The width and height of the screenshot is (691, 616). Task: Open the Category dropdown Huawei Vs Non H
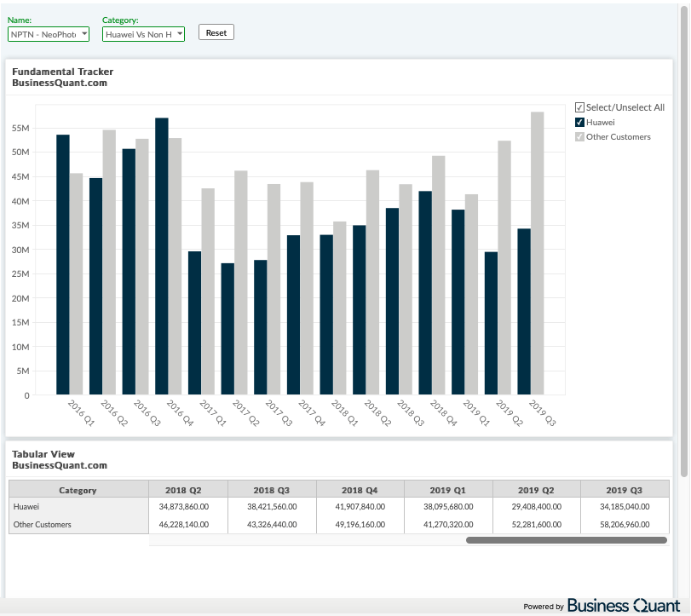click(143, 34)
